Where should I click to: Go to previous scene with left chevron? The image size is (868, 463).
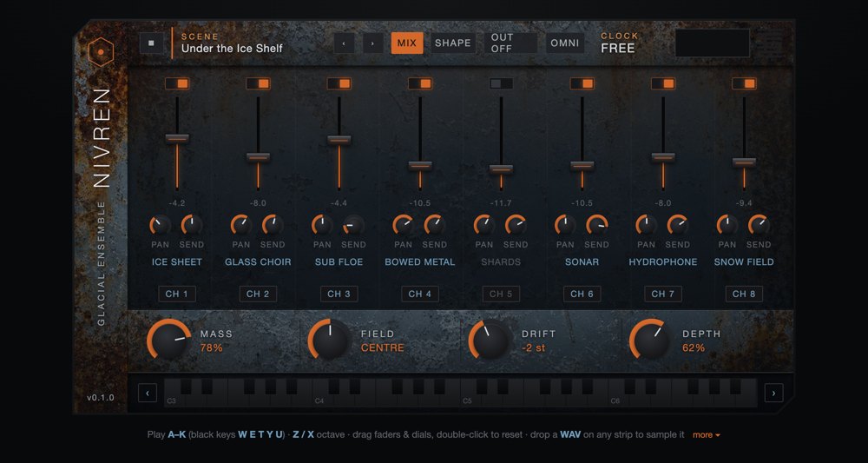pyautogui.click(x=344, y=43)
